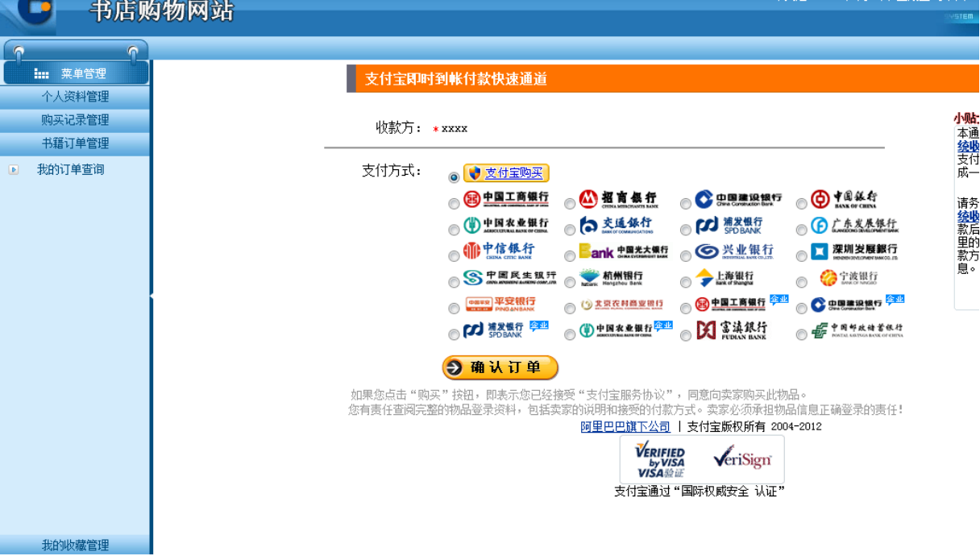Open 购买记录管理 in the sidebar
This screenshot has height=556, width=980.
(x=75, y=120)
